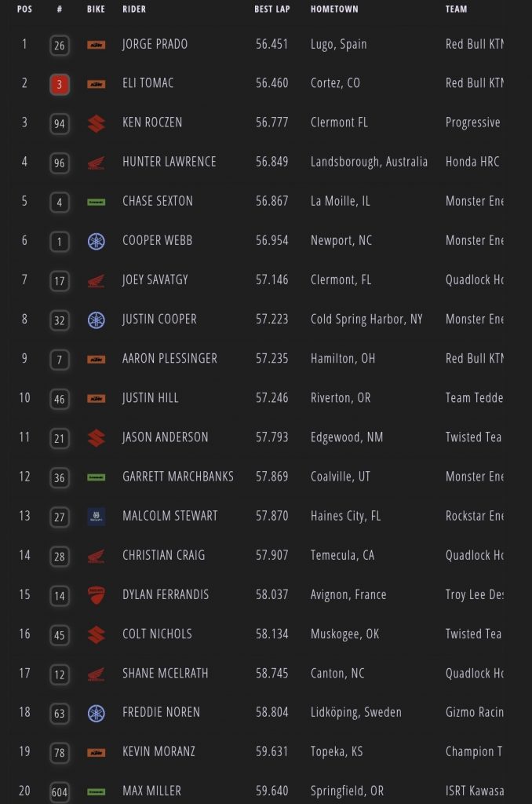Open Aaron Plessinger rider entry
Viewport: 532px width, 804px height.
(x=169, y=358)
